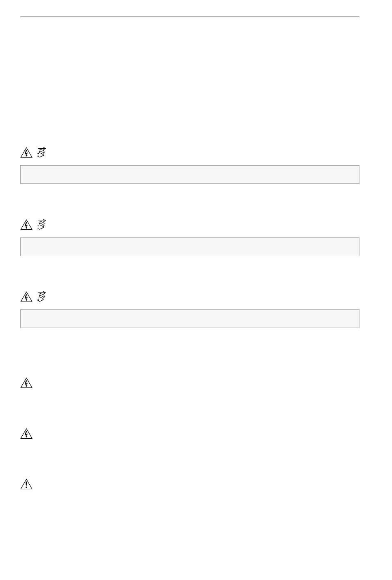Click the general caution symbol at the bottom
392x580 pixels.
[26, 484]
